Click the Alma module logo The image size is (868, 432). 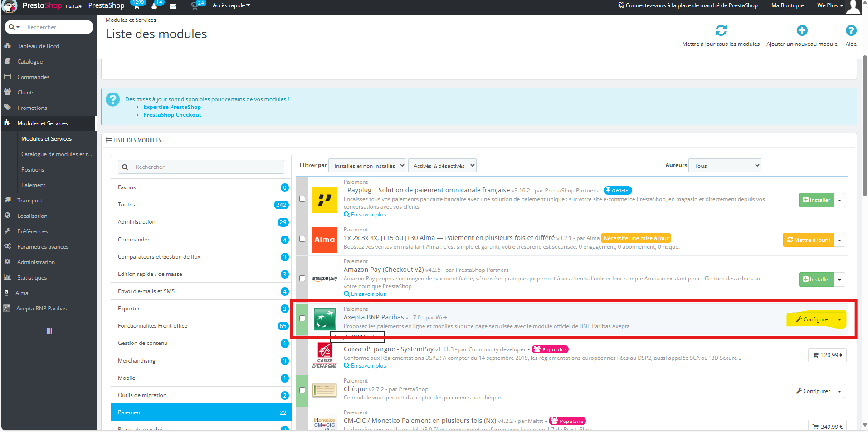[x=324, y=240]
